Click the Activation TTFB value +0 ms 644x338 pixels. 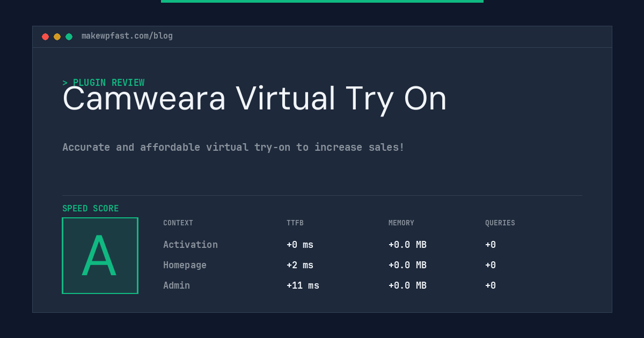pos(300,245)
